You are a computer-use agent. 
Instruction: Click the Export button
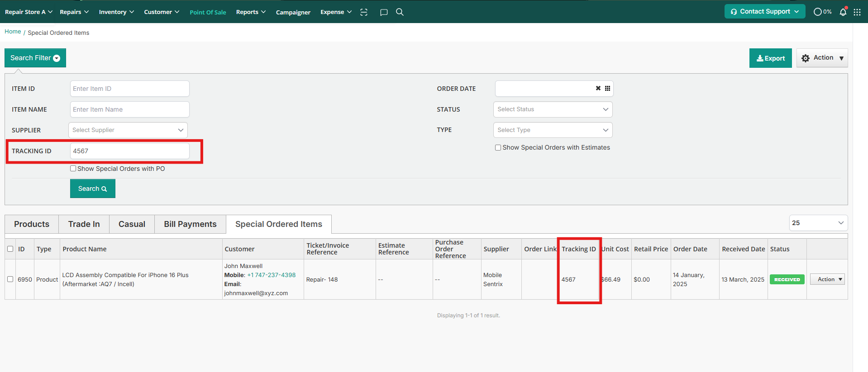point(770,58)
